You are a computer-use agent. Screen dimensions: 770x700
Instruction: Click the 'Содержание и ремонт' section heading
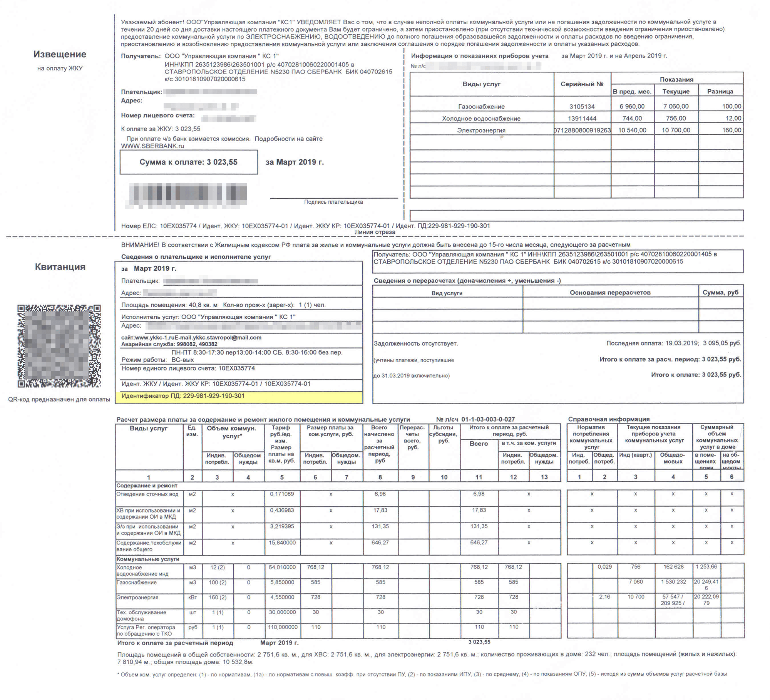click(147, 486)
